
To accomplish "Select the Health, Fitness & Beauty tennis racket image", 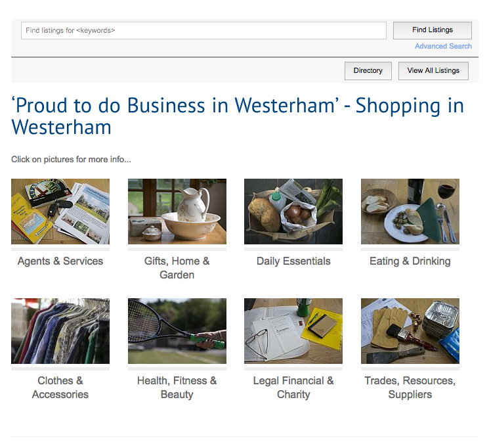I will 177,331.
